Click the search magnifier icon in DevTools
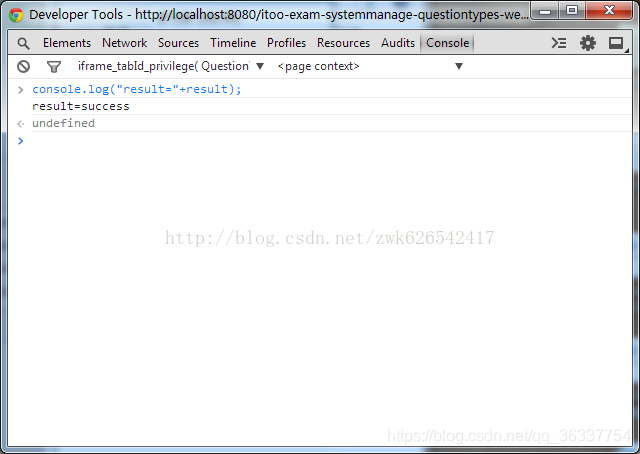Image resolution: width=640 pixels, height=454 pixels. pos(23,43)
